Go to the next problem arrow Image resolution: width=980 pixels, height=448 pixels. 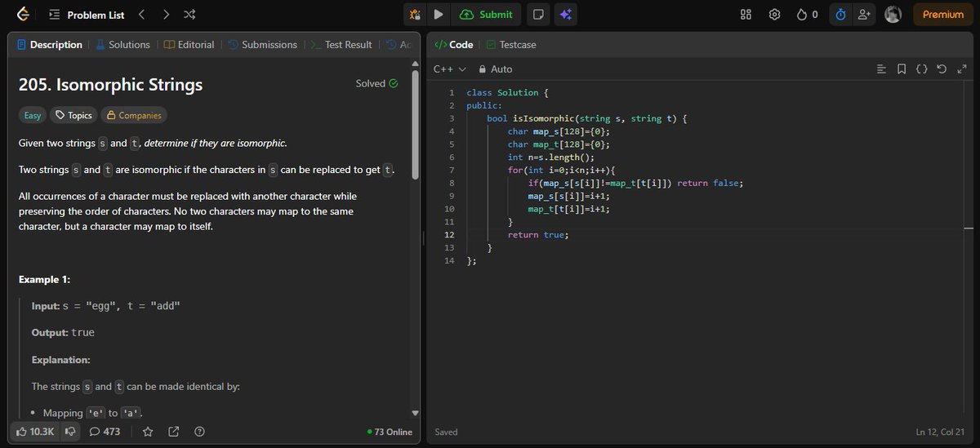166,14
